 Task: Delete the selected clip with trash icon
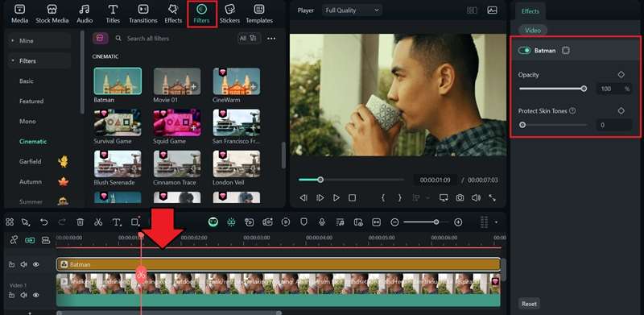80,222
